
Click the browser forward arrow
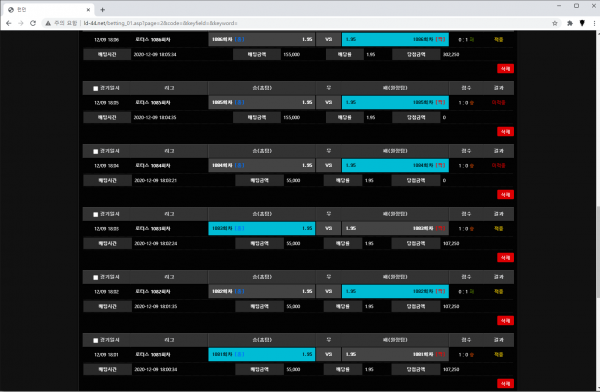pos(21,23)
